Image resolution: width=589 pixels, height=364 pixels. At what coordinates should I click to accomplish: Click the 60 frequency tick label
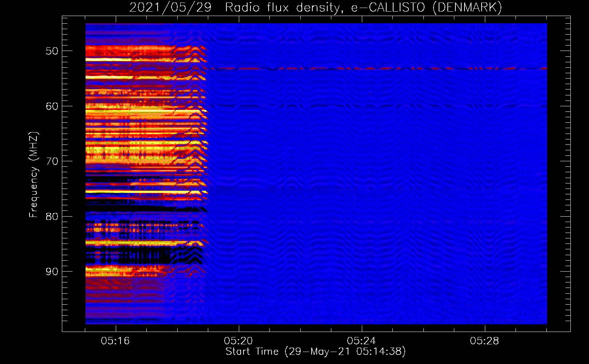(x=52, y=106)
